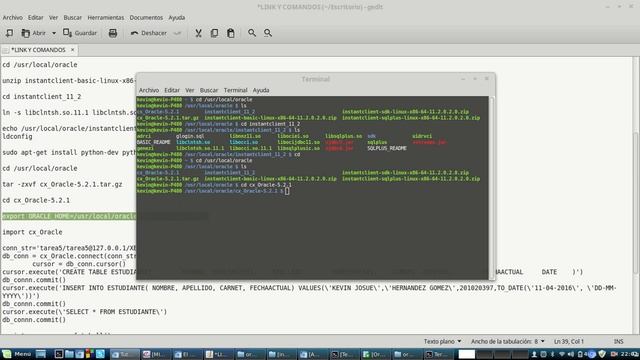
Task: Open find and replace tool
Action: click(x=268, y=33)
